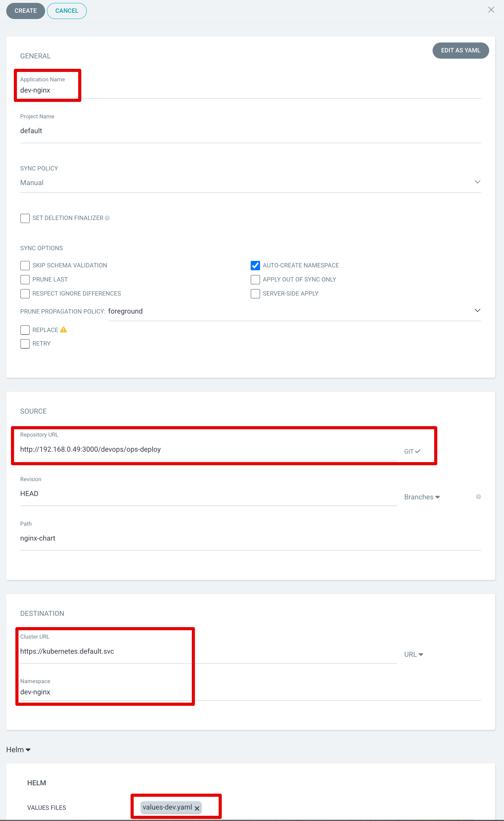Enable Skip Schema Validation checkbox
This screenshot has width=504, height=821.
coord(25,265)
